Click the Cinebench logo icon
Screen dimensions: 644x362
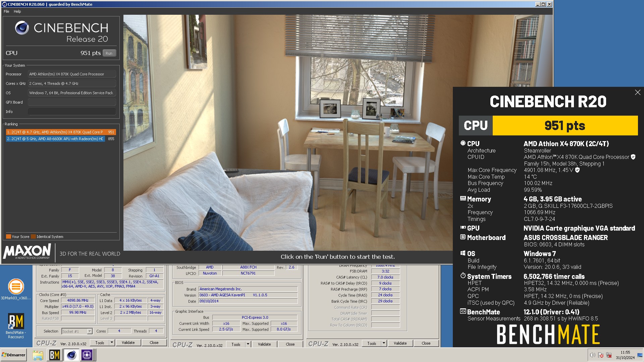tap(22, 28)
